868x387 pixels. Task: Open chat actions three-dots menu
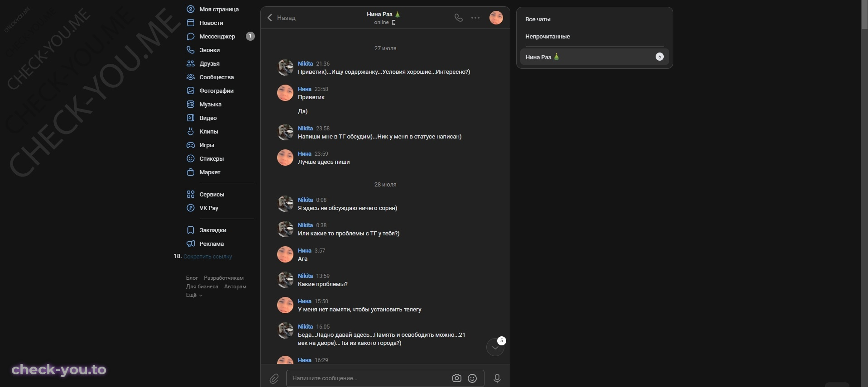tap(475, 18)
